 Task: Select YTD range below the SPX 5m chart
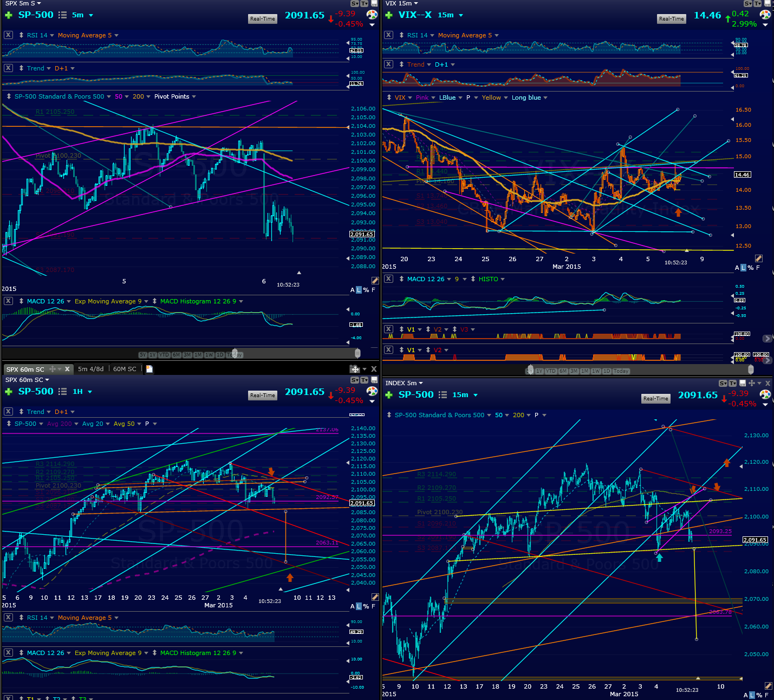[x=164, y=355]
